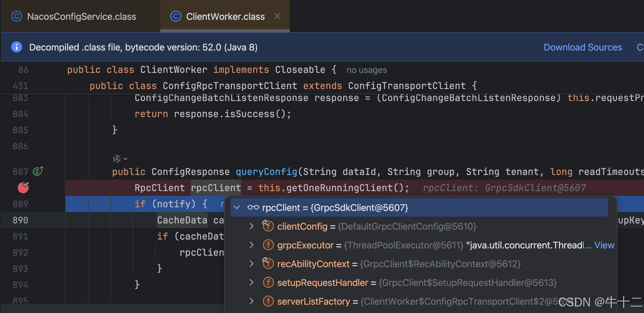Viewport: 644px width, 313px height.
Task: Expand the serverListFactory node
Action: pos(251,301)
